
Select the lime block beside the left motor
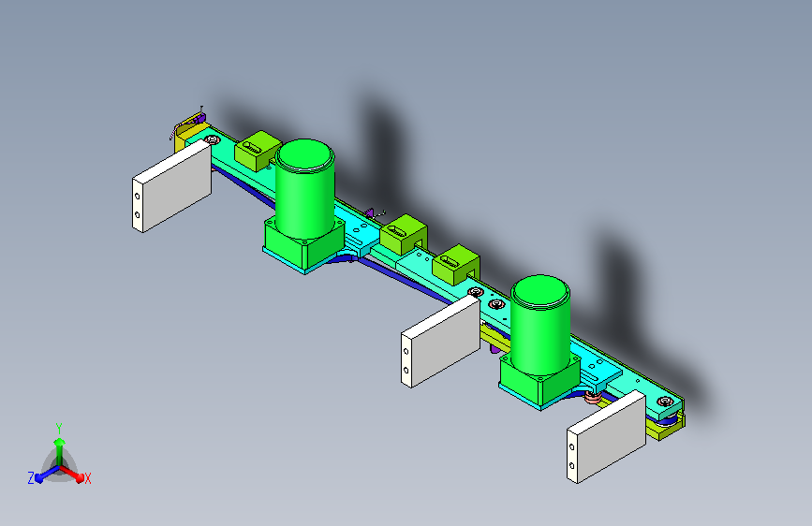[x=258, y=151]
